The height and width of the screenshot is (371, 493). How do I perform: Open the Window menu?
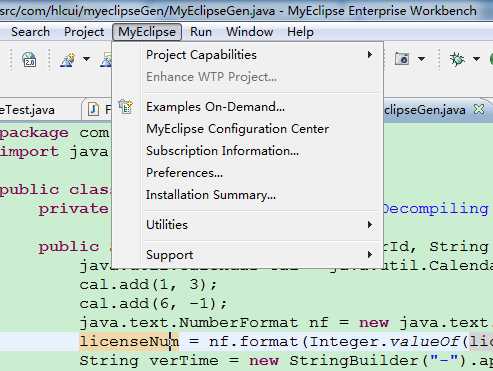pos(249,32)
